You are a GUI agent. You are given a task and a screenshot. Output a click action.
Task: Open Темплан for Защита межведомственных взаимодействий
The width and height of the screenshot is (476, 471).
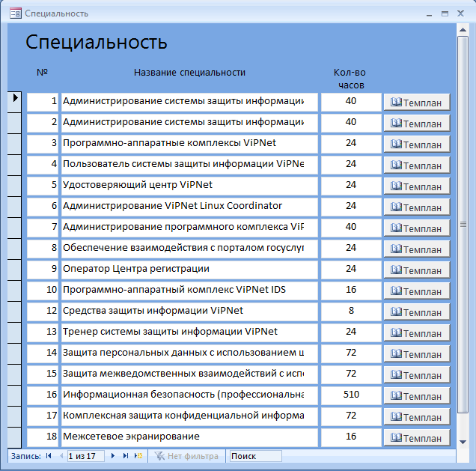coord(416,374)
